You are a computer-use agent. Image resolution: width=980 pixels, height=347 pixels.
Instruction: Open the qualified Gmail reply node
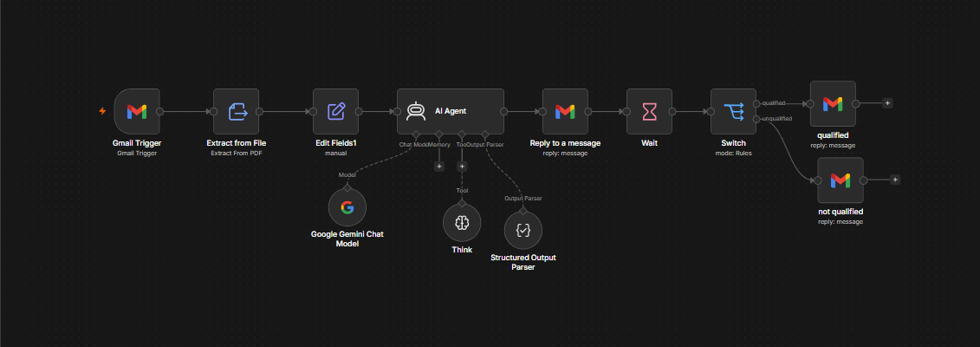833,103
